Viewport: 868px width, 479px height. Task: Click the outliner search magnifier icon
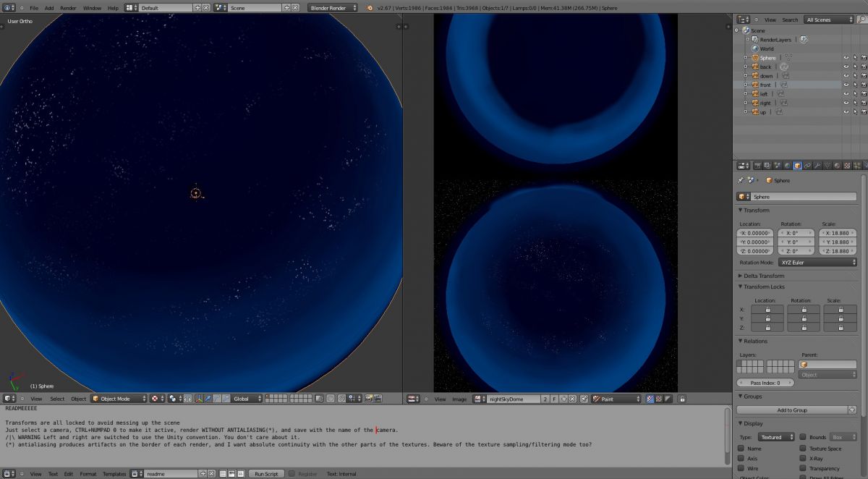click(861, 20)
